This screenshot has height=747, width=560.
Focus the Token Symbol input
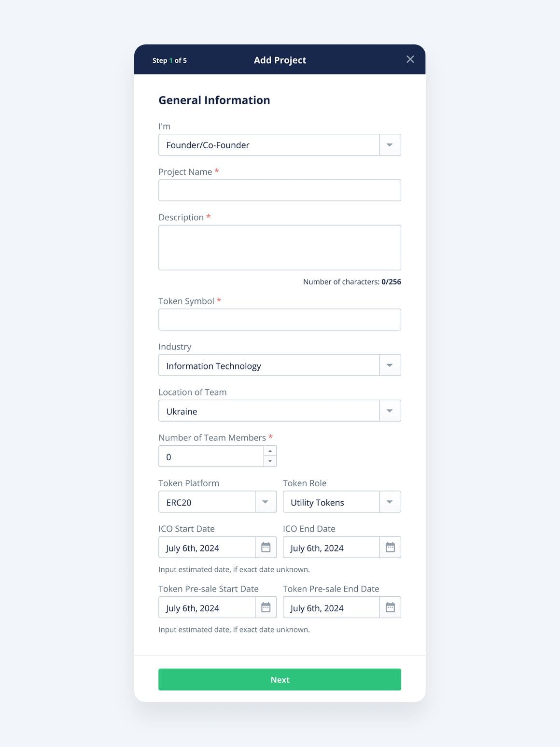tap(280, 320)
